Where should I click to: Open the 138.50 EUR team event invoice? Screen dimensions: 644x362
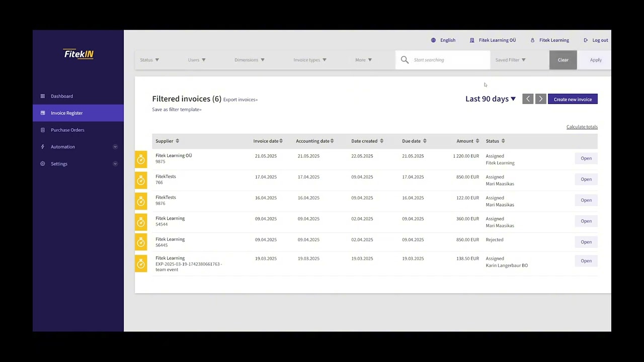(x=586, y=261)
